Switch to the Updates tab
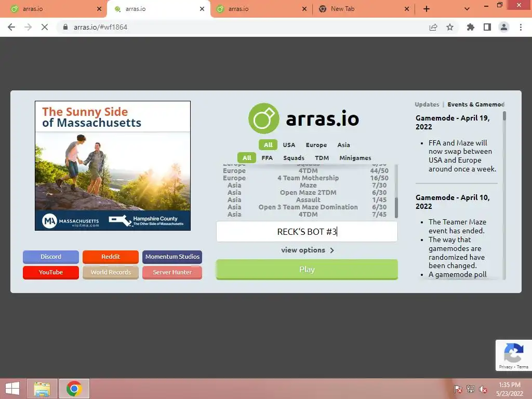The height and width of the screenshot is (399, 532). pos(427,104)
